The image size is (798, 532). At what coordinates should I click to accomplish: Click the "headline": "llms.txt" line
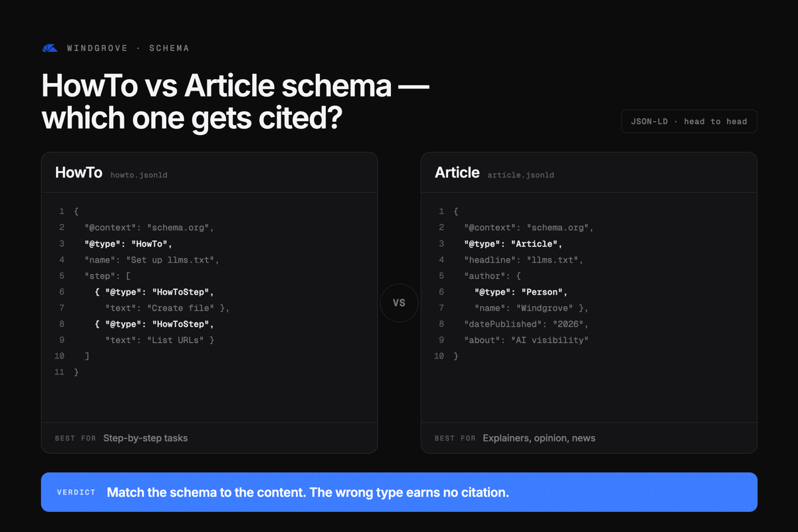click(x=523, y=259)
